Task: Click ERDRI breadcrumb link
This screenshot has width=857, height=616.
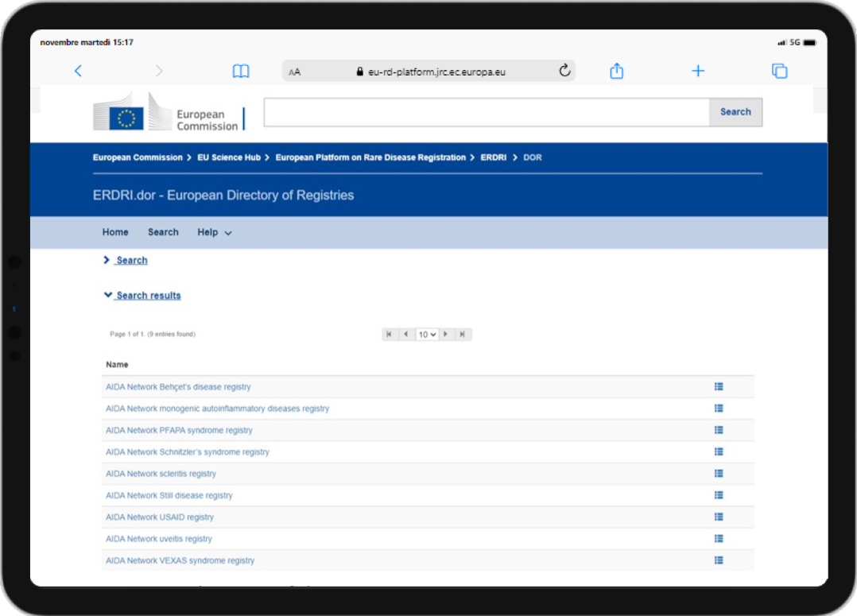Action: pyautogui.click(x=494, y=157)
